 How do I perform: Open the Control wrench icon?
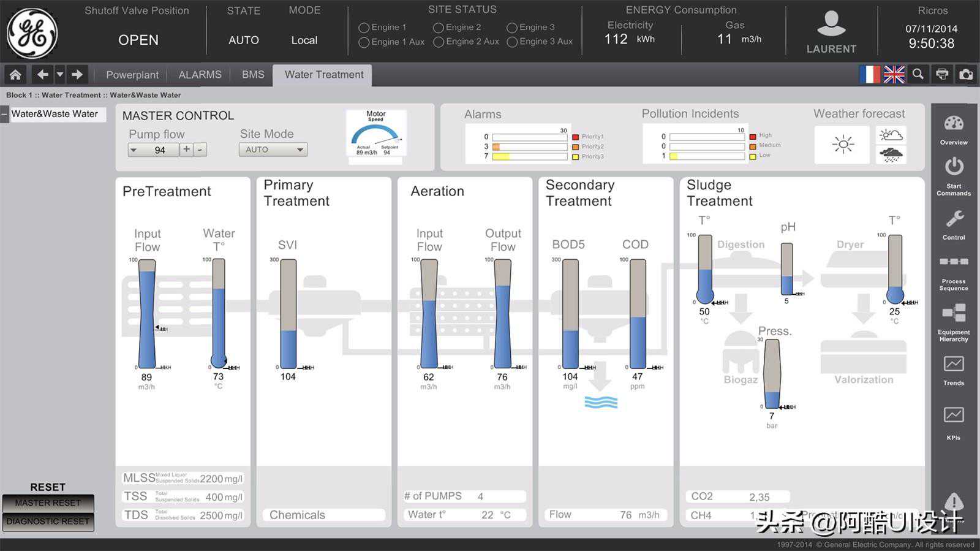point(954,219)
